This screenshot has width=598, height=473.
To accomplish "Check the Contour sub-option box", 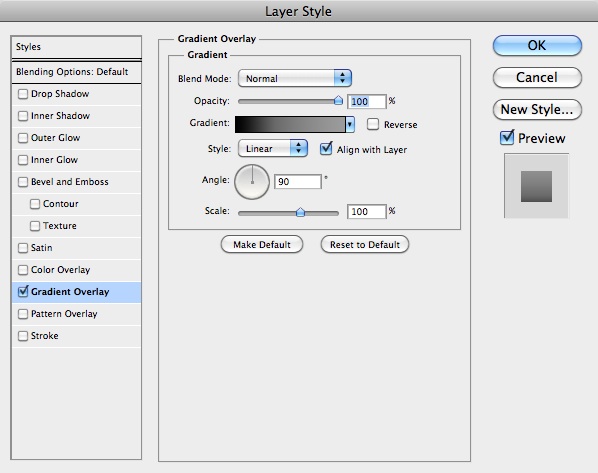I will click(35, 204).
